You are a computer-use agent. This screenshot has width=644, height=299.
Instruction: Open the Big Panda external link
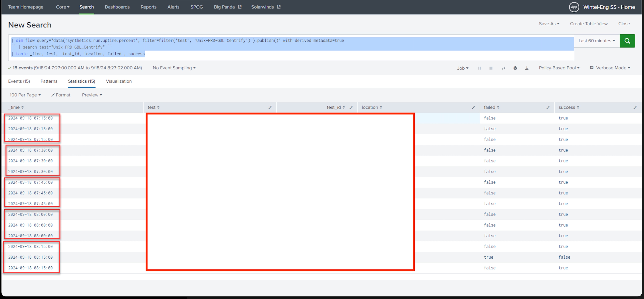pos(228,7)
